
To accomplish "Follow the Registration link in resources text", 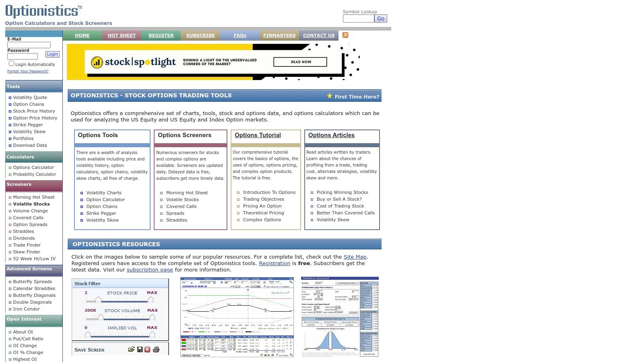I will tap(275, 263).
